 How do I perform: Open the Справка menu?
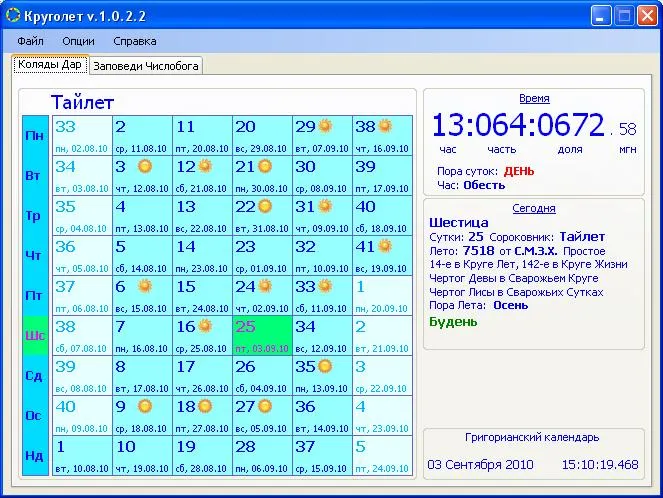134,41
